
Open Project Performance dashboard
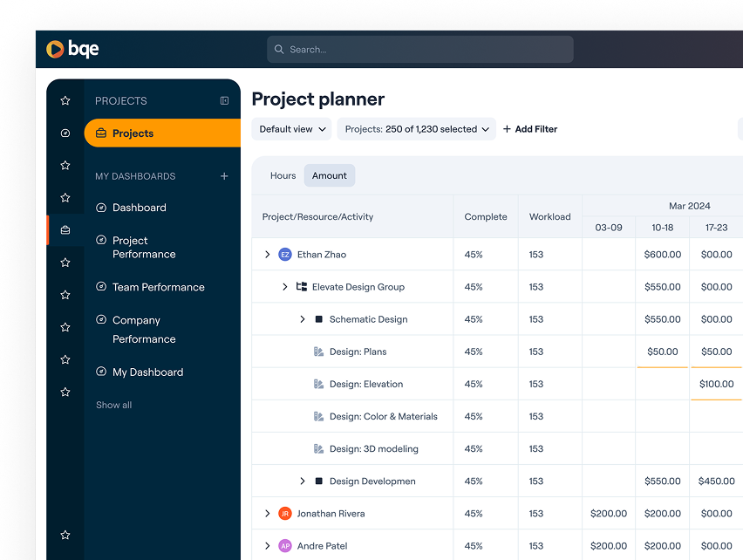(x=144, y=248)
